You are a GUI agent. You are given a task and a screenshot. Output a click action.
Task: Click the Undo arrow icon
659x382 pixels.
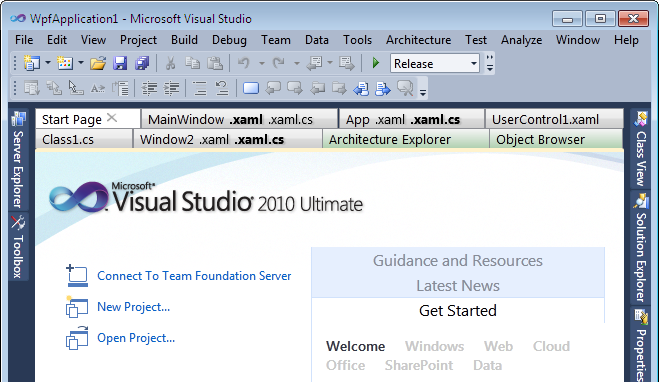[x=243, y=63]
